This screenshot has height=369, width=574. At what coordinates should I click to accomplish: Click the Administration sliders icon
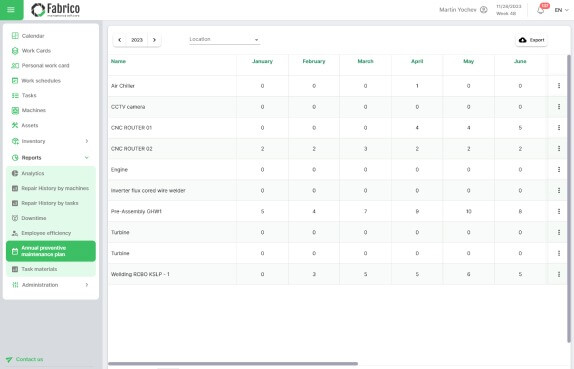15,285
